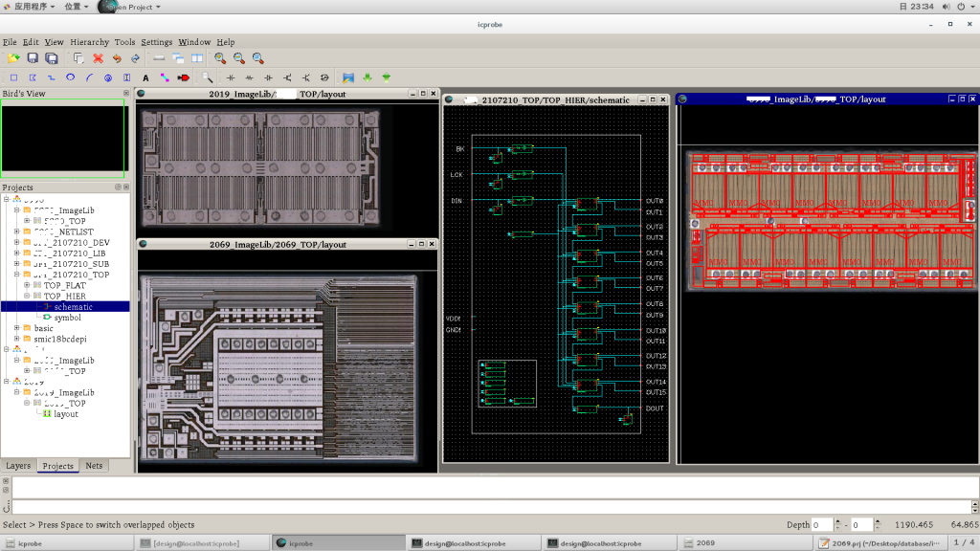Viewport: 980px width, 551px height.
Task: Click the zoom in magnifier icon
Action: point(220,58)
